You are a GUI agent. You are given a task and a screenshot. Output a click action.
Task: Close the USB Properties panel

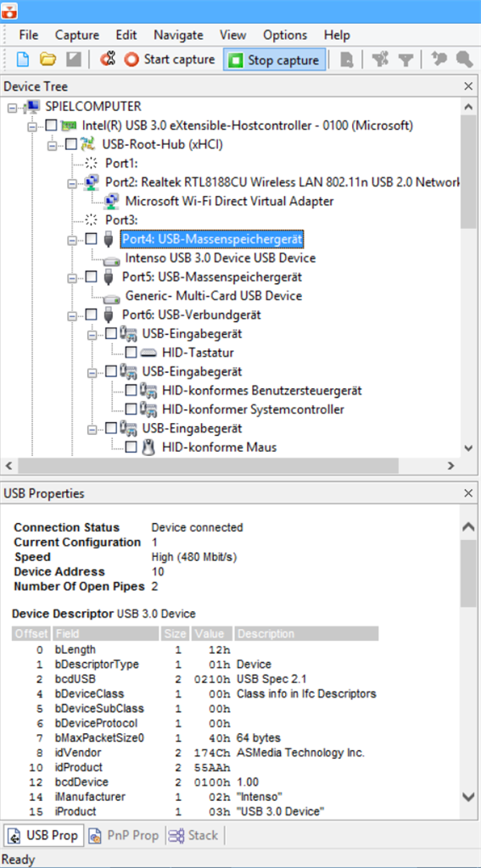(x=469, y=492)
